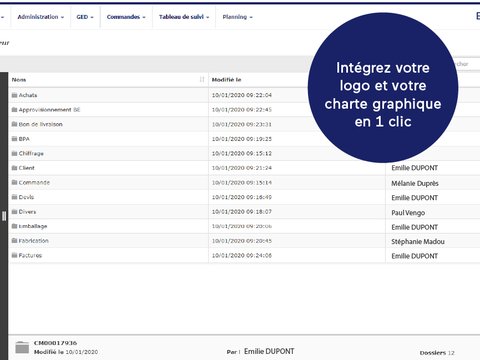The image size is (480, 360).
Task: Click the Chiffrage folder icon
Action: (x=14, y=153)
